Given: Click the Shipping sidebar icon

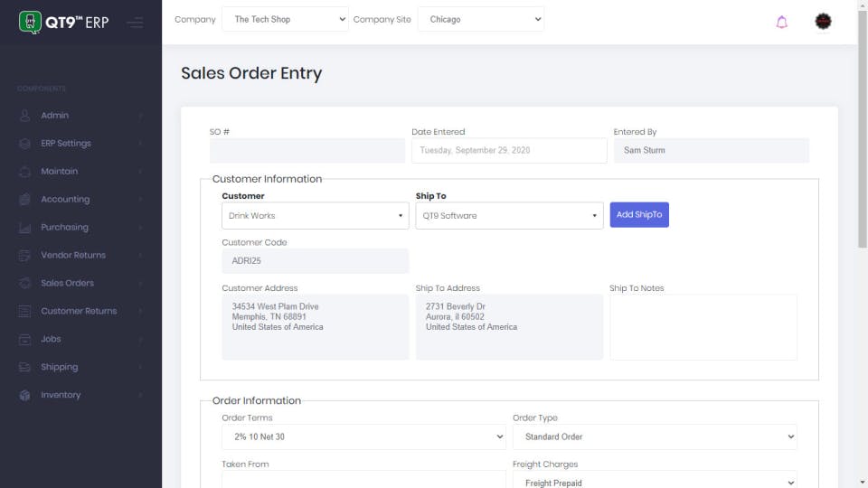Looking at the screenshot, I should [x=24, y=368].
